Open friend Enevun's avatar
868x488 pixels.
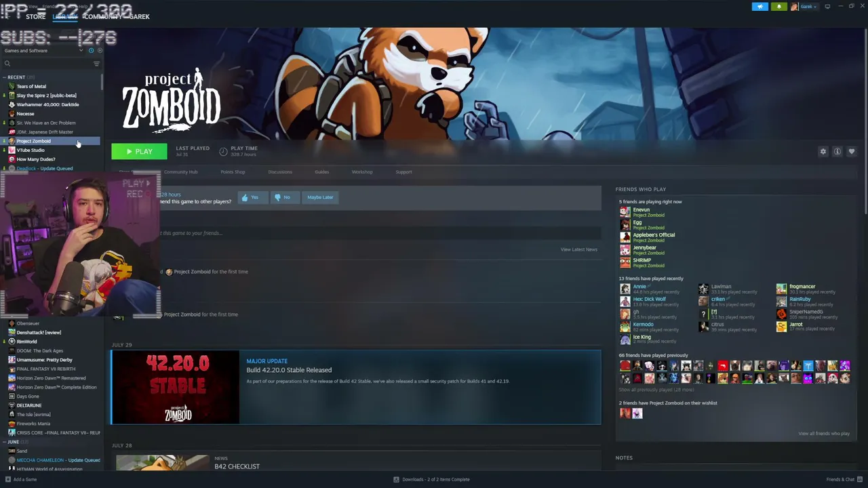[625, 212]
